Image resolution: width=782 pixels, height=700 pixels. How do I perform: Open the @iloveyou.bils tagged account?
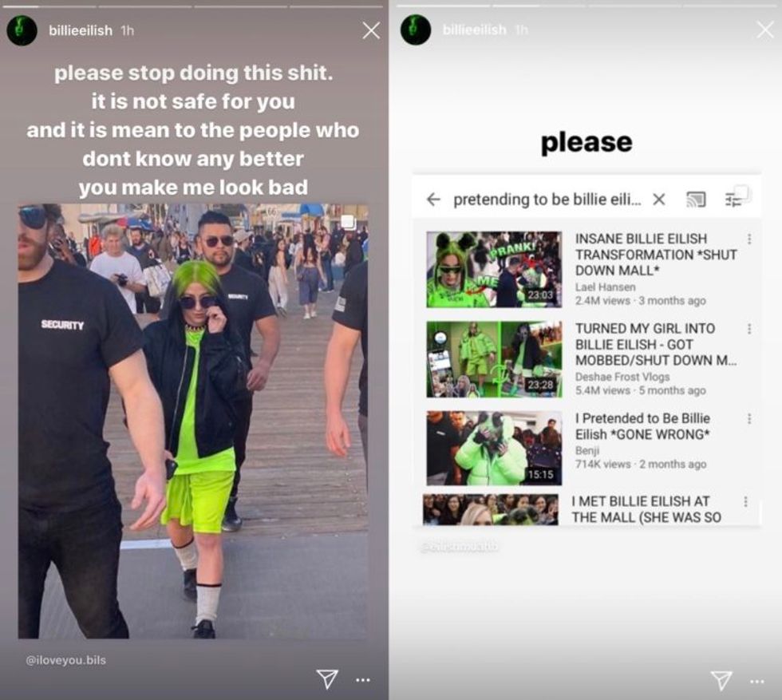point(65,660)
